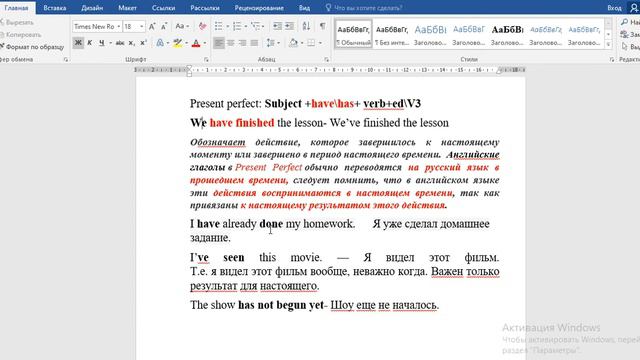The image size is (640, 360).
Task: Clear all formatting with the eraser icon
Action: click(202, 26)
